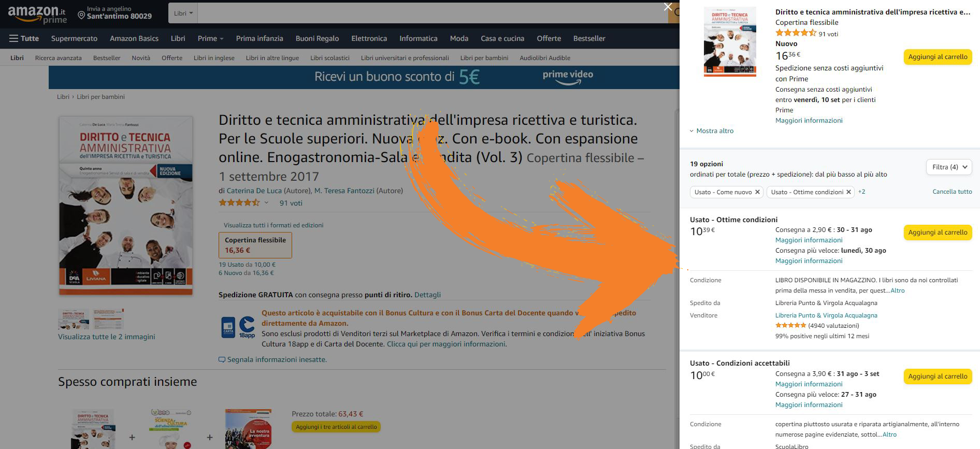Remove the 'Usato - Come nuovo' filter chip

757,192
